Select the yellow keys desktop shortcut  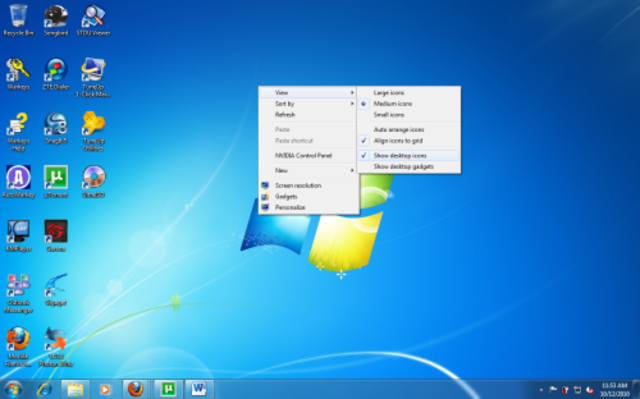(18, 74)
